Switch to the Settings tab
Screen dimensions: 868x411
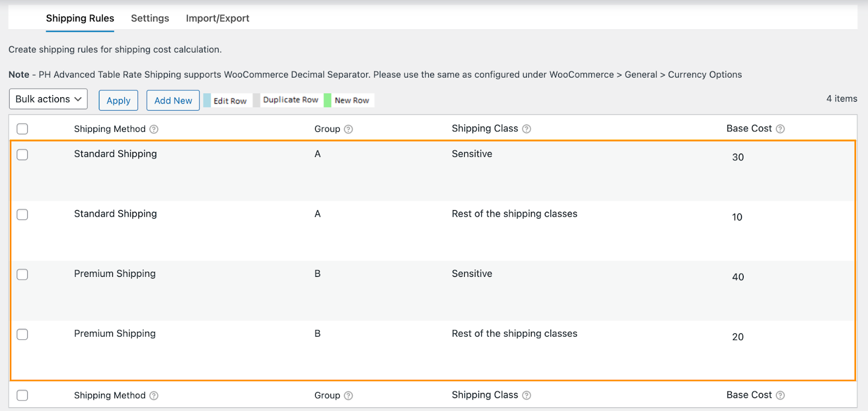[x=150, y=18]
